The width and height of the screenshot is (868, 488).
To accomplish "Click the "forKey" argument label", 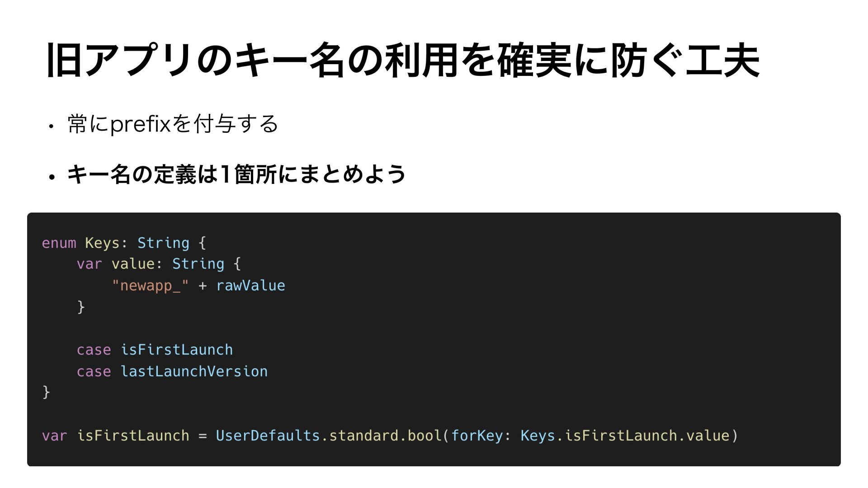I will pyautogui.click(x=477, y=436).
